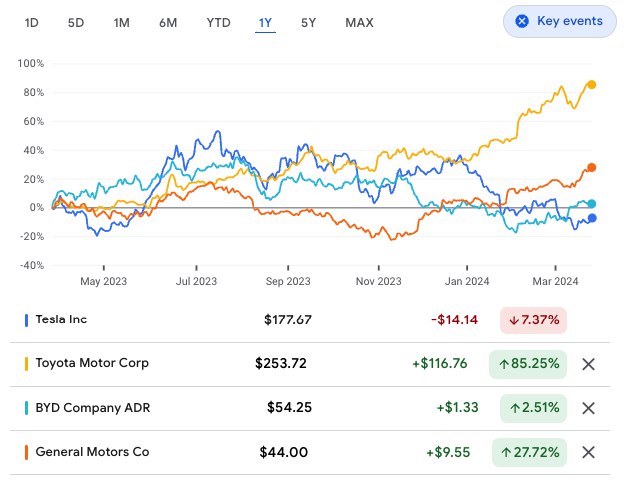Click Toyota's yellow color marker
Screen dimensions: 630x482
point(27,364)
